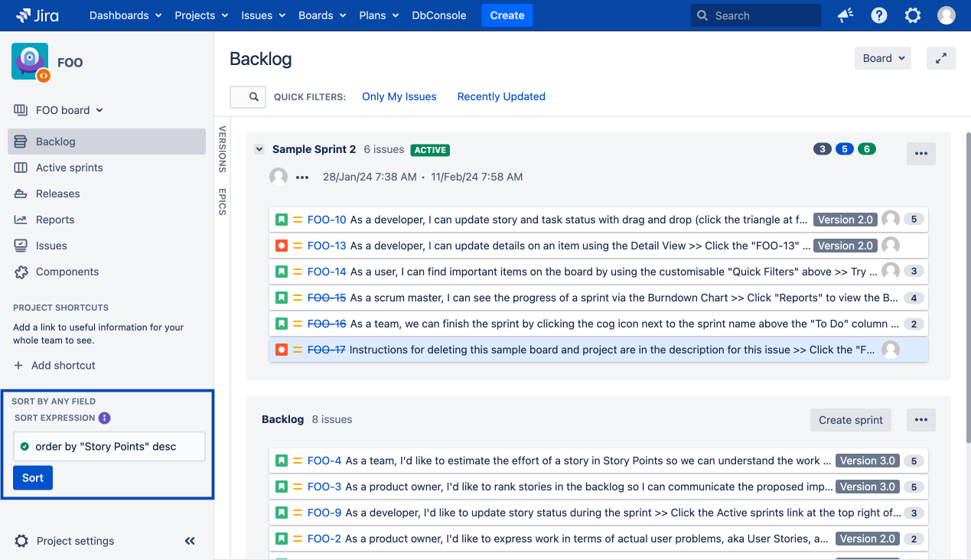Expand the EPICS side panel
The image size is (971, 560).
[x=223, y=201]
